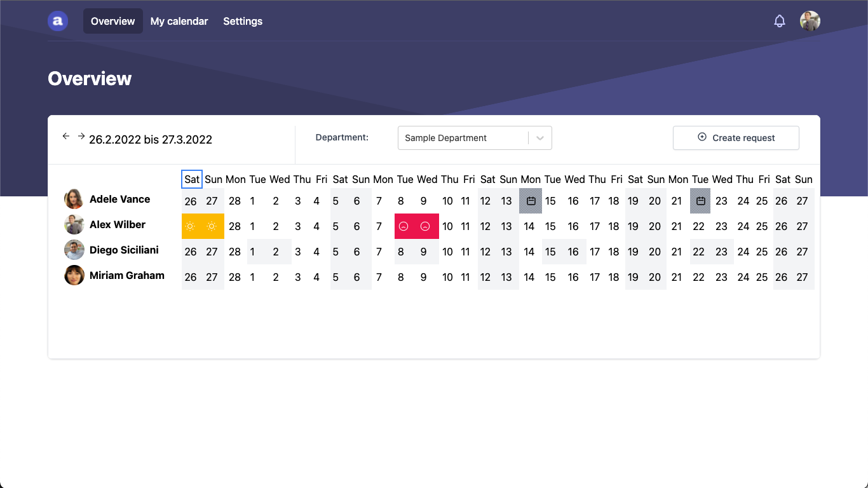
Task: Click the previous period arrow
Action: point(66,136)
